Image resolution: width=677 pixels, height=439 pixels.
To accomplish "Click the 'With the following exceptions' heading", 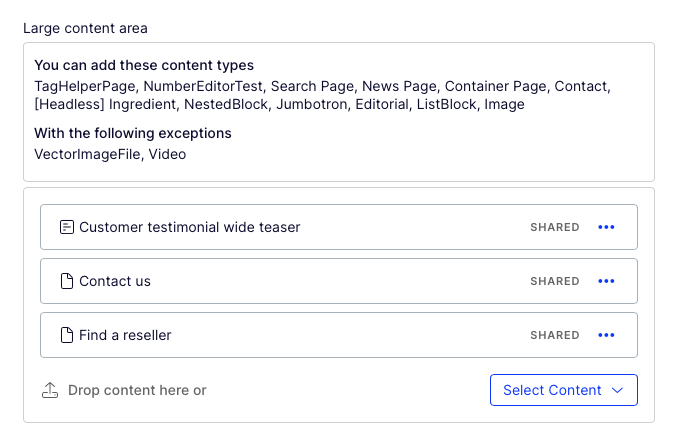I will pos(133,133).
